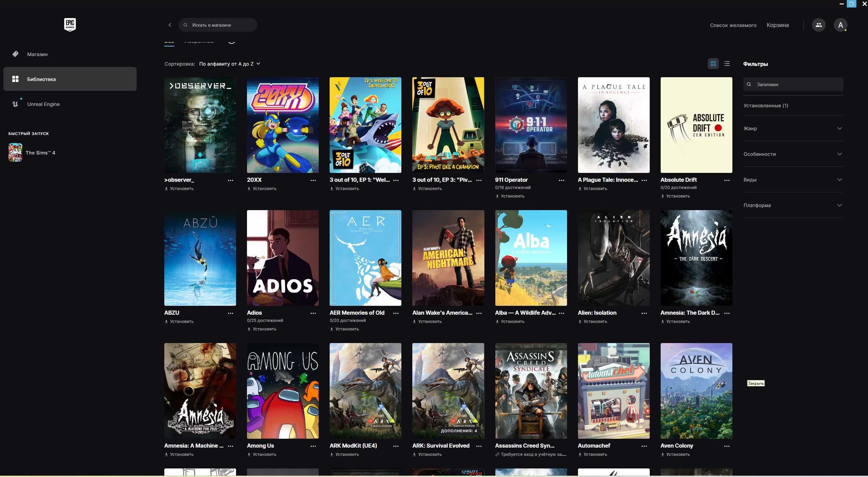Click Установить under Automachef
This screenshot has height=477, width=868.
click(593, 454)
